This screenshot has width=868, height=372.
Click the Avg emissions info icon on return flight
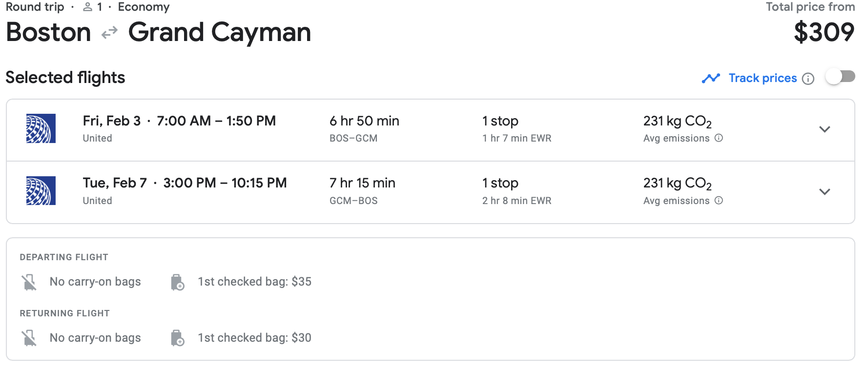[x=718, y=201]
